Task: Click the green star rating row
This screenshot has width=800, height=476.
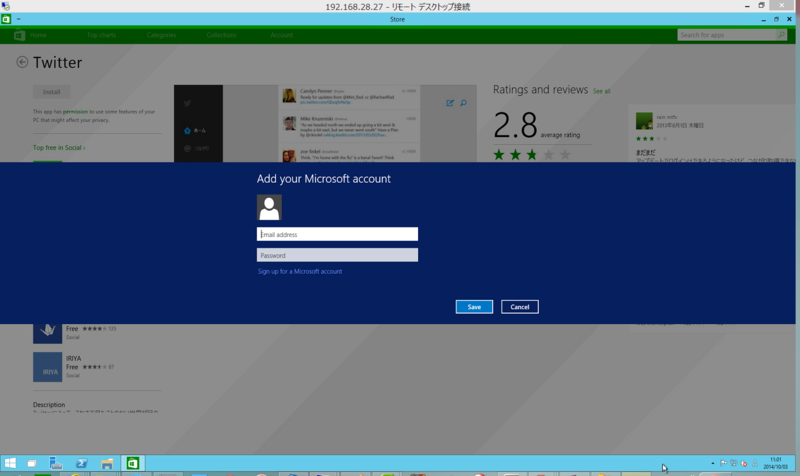Action: (532, 155)
